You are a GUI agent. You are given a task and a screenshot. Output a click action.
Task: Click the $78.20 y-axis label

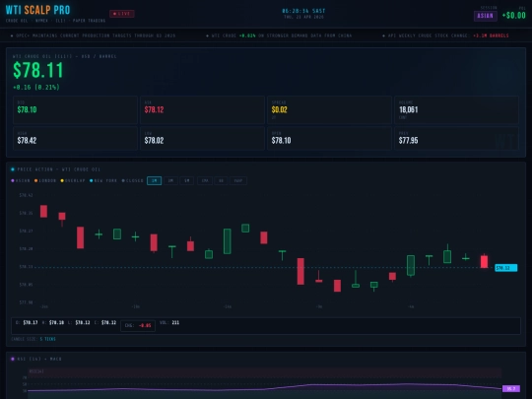click(27, 248)
